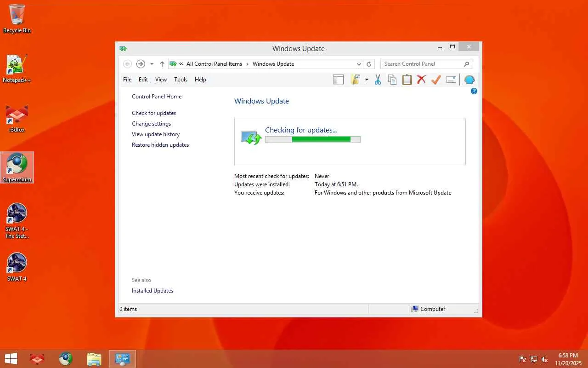The height and width of the screenshot is (368, 588).
Task: Open the View menu
Action: click(x=161, y=80)
